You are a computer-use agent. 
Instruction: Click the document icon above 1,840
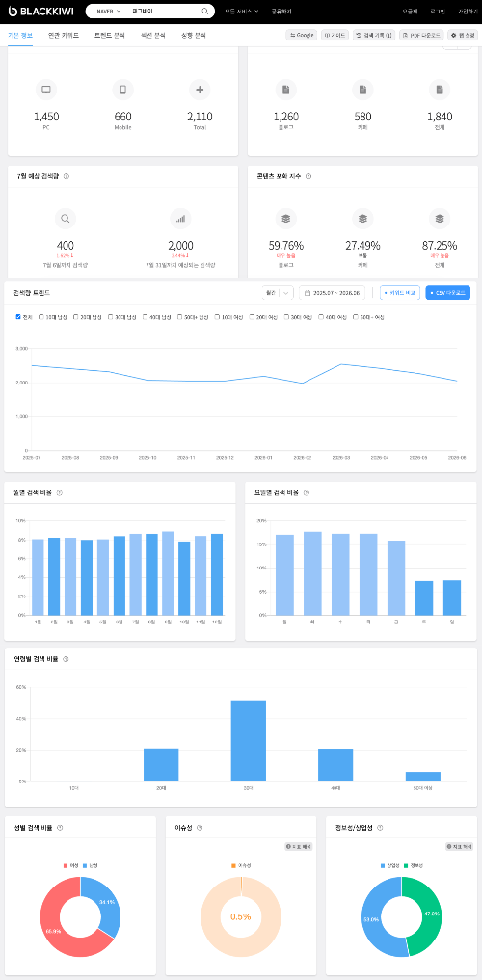440,90
